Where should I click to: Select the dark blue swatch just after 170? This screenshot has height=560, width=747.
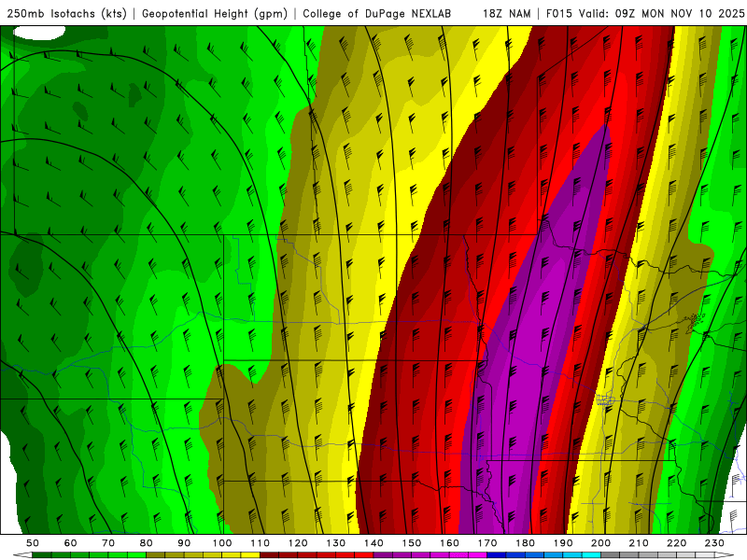click(497, 555)
